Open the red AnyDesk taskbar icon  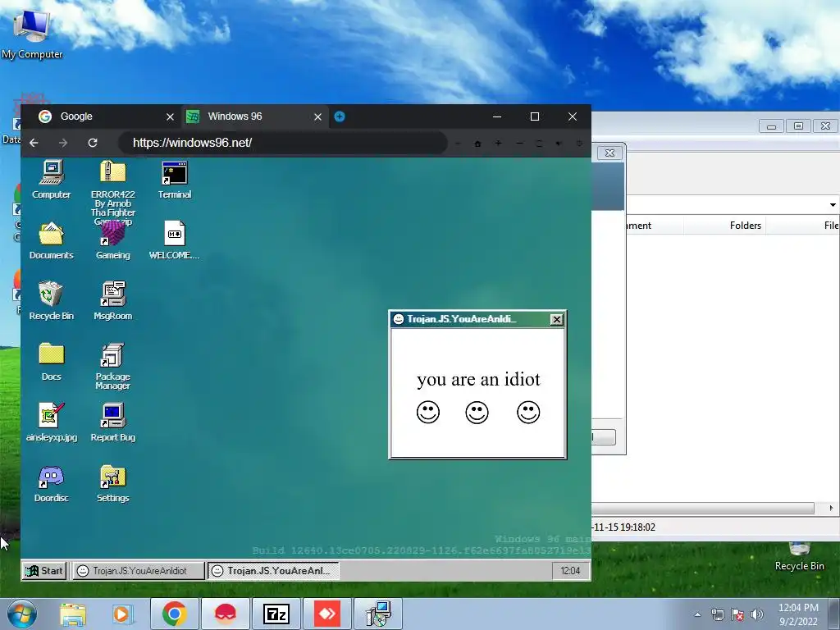click(327, 614)
